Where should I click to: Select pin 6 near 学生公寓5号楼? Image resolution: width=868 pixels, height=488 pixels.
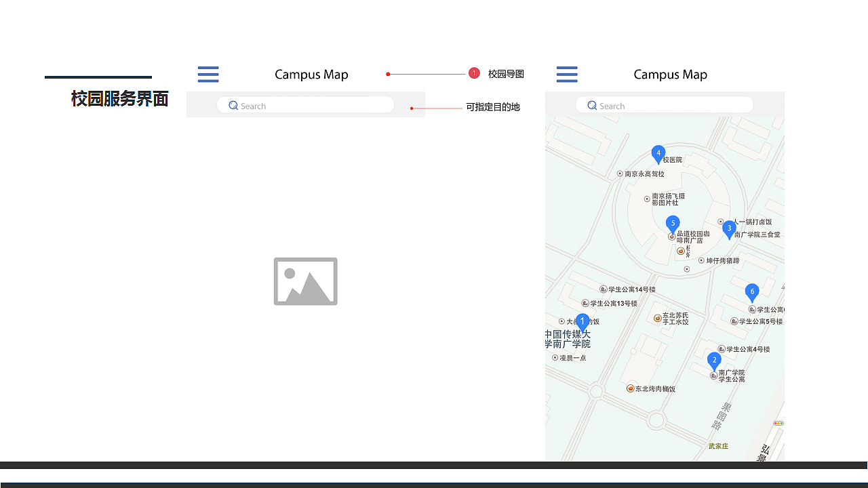(x=752, y=292)
